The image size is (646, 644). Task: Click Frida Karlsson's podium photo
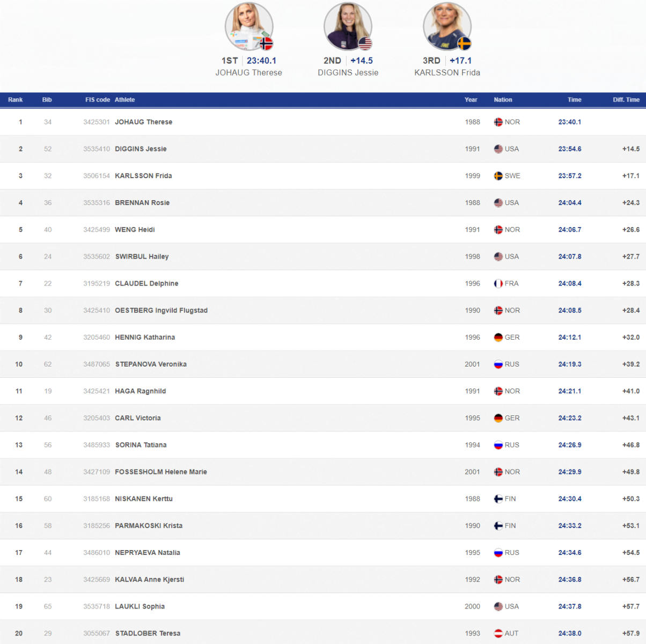click(447, 27)
